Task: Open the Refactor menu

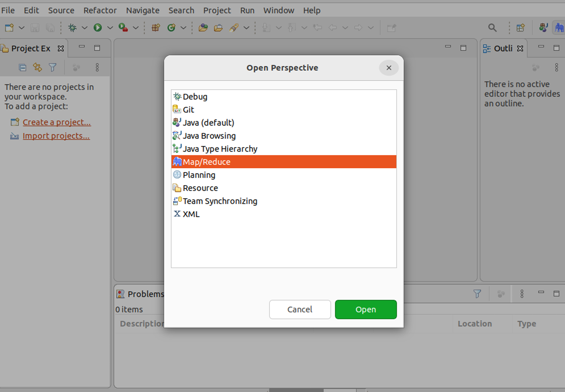Action: coord(100,10)
